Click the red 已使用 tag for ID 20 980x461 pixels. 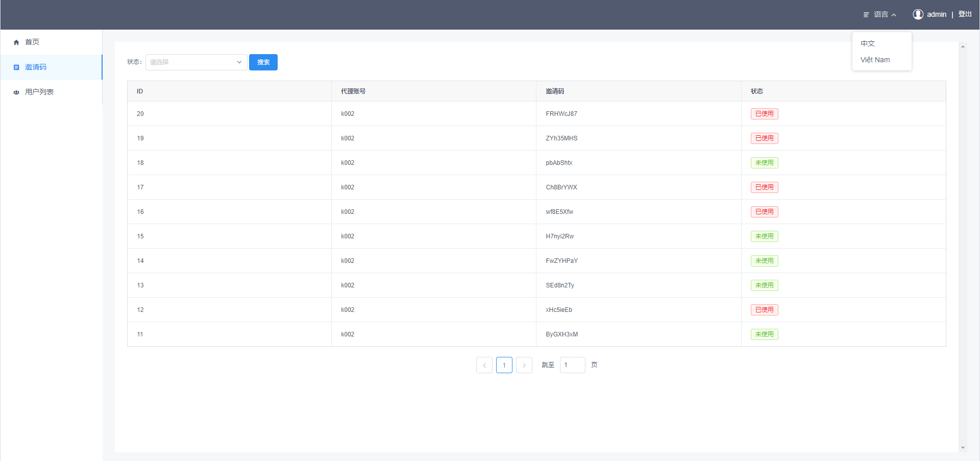[x=764, y=114]
